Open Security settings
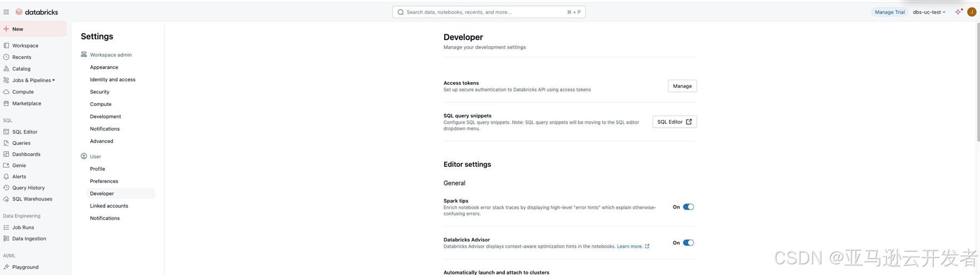 tap(100, 92)
